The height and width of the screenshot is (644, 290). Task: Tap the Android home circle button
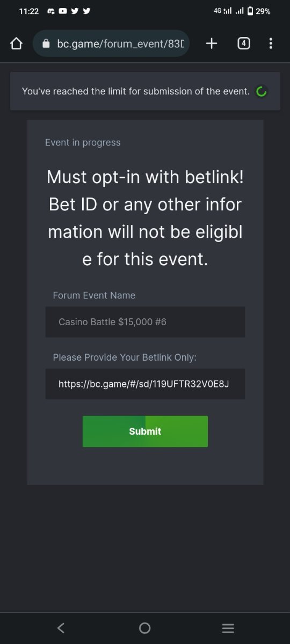[x=144, y=628]
